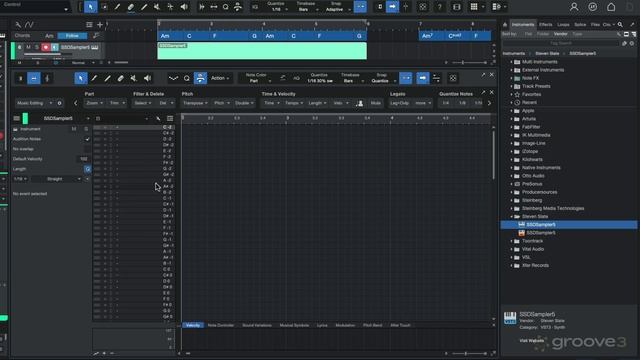The width and height of the screenshot is (640, 360).
Task: Click the Am7 chord in chord track
Action: (x=427, y=36)
